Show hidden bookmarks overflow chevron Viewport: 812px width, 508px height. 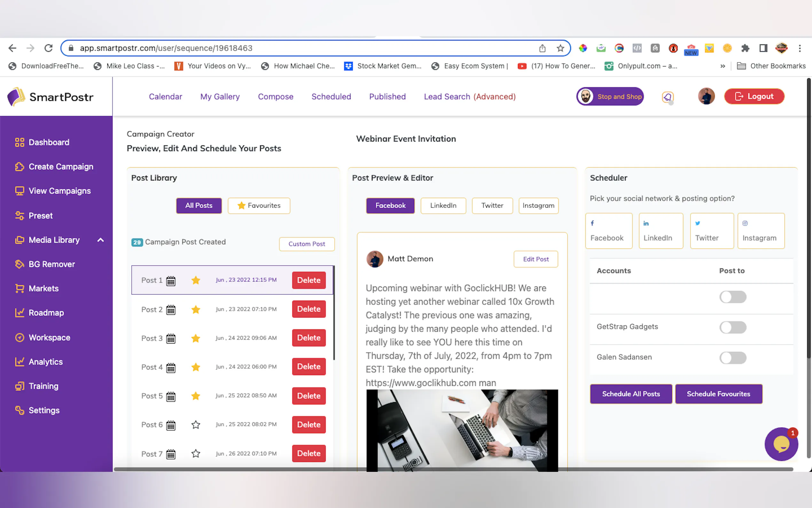[x=722, y=66]
